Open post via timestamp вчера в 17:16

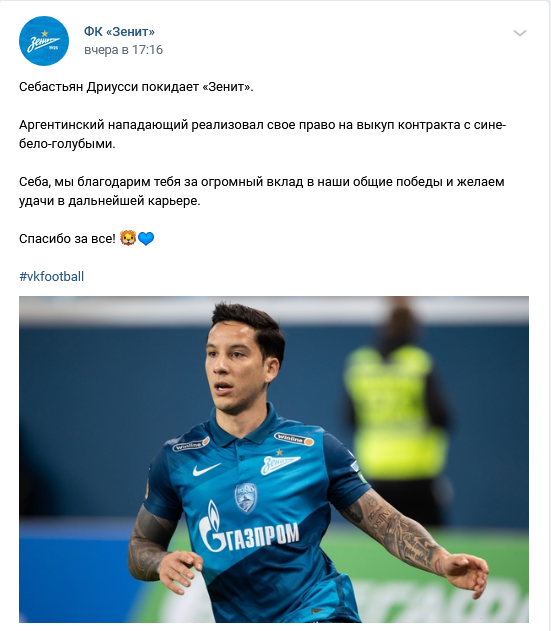click(124, 50)
